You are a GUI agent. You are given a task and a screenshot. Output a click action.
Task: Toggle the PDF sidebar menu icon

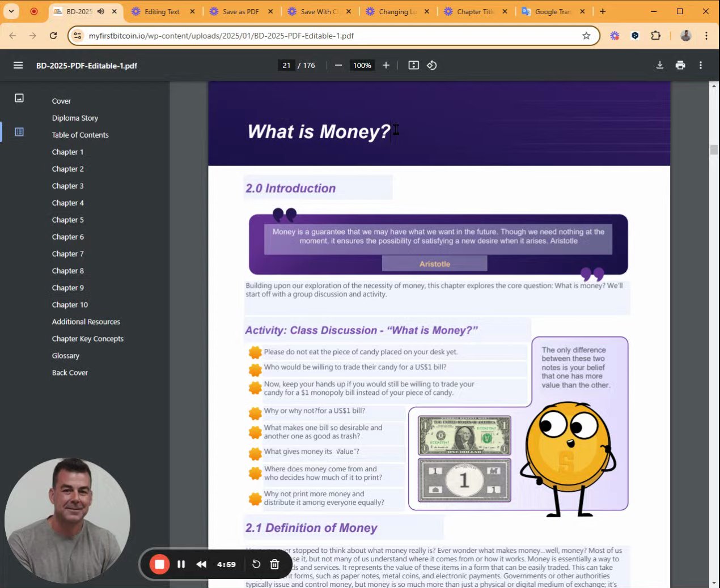point(18,65)
